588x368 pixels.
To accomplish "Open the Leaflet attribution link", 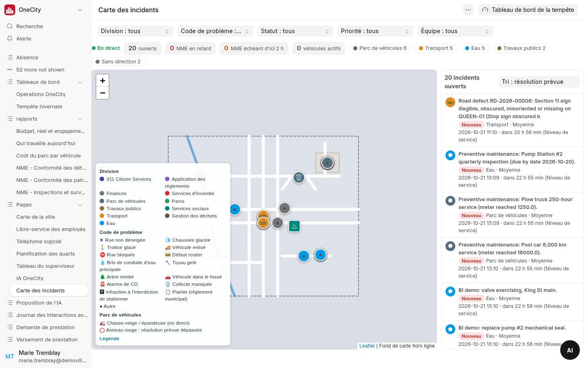I will point(367,346).
